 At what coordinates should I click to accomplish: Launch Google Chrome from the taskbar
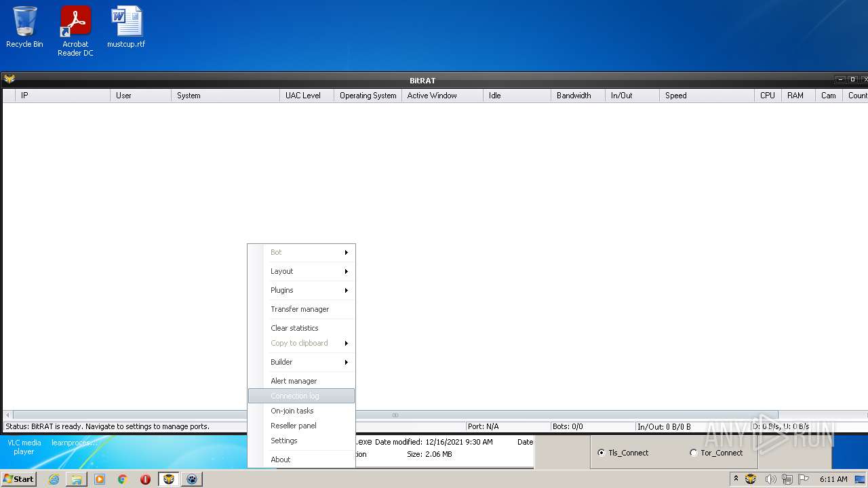coord(123,479)
